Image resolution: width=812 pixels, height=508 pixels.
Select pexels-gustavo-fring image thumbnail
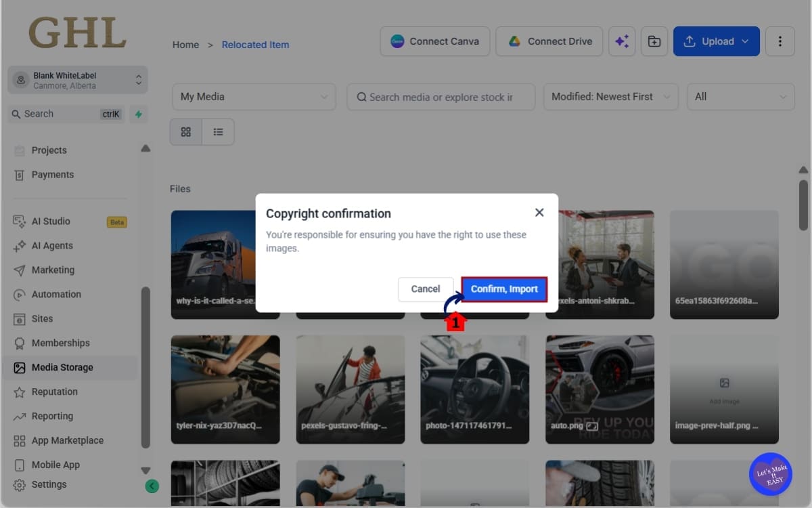click(x=351, y=389)
